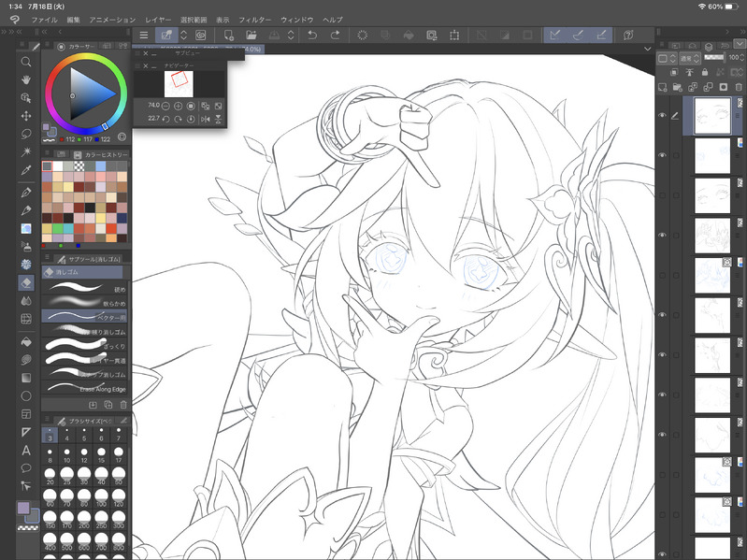Create new raster layer icon
The image size is (747, 560).
[662, 87]
